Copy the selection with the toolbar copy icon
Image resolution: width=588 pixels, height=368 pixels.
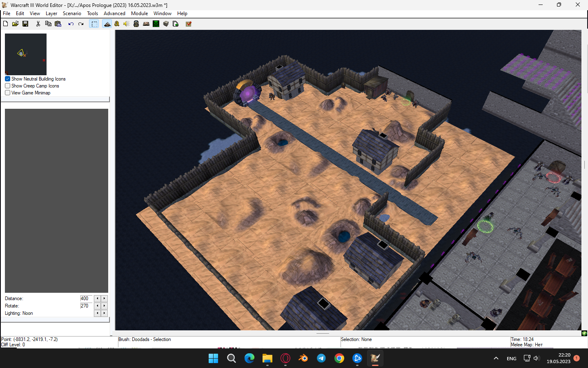tap(48, 24)
